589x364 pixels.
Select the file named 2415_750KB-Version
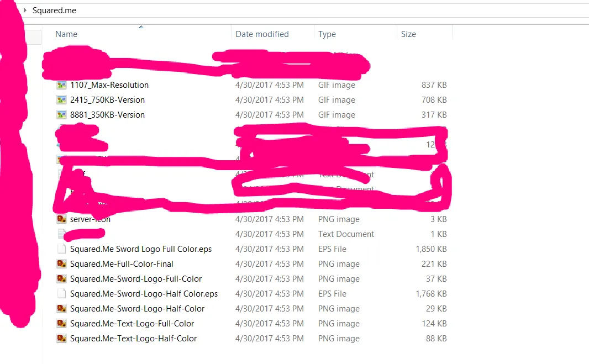107,100
